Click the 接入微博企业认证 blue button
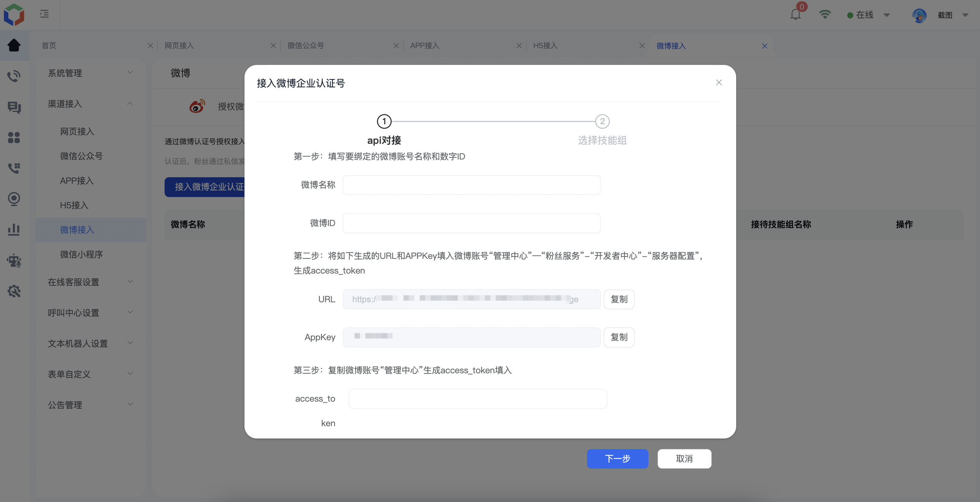The width and height of the screenshot is (980, 502). (205, 187)
